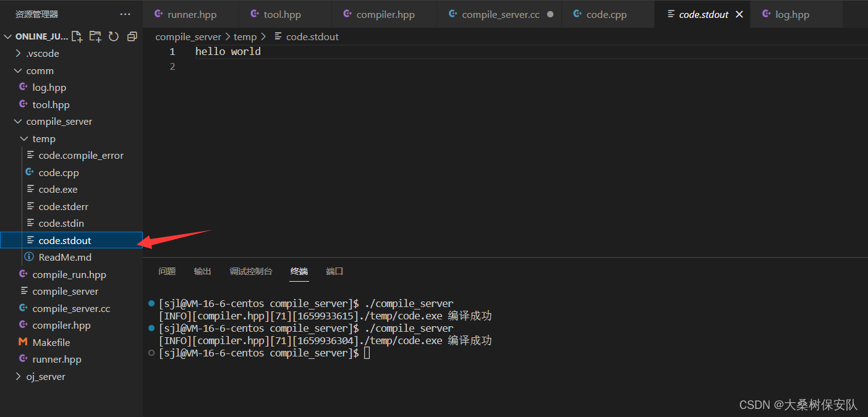The height and width of the screenshot is (417, 868).
Task: Close the code.stdout tab
Action: point(739,14)
